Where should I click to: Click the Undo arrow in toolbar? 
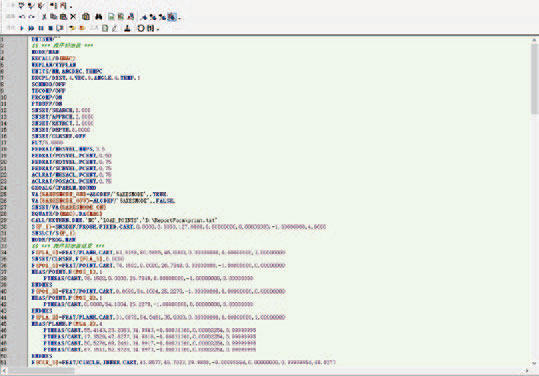tap(22, 16)
